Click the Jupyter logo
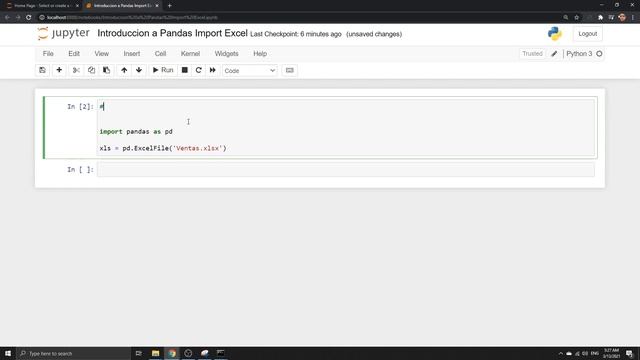This screenshot has width=640, height=360. pos(63,33)
